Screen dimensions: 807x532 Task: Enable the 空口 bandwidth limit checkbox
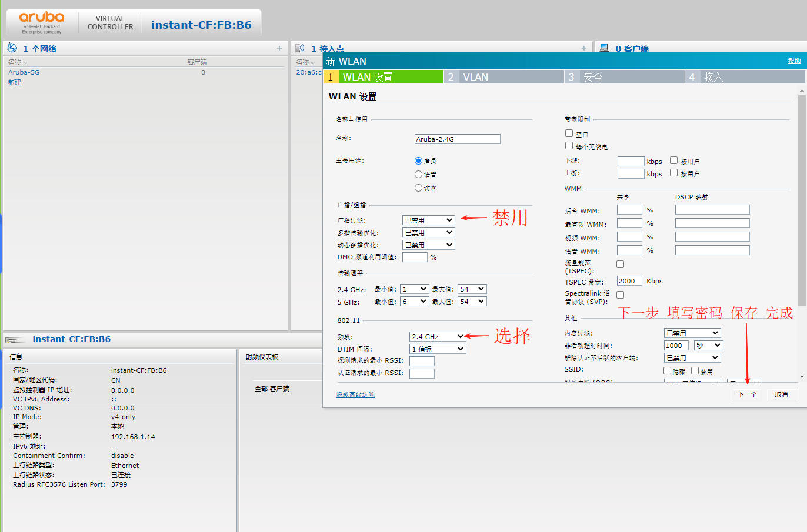click(x=569, y=133)
